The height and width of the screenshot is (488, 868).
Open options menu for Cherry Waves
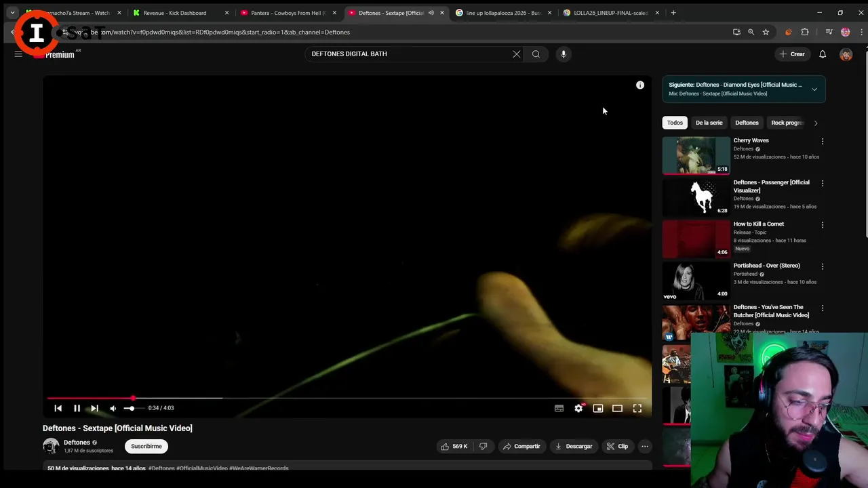tap(823, 142)
